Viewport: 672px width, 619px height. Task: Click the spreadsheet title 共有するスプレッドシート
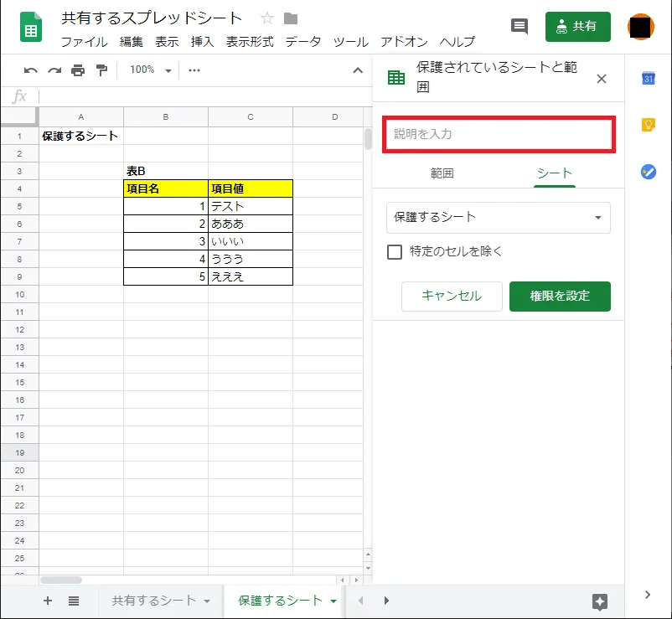(x=152, y=18)
